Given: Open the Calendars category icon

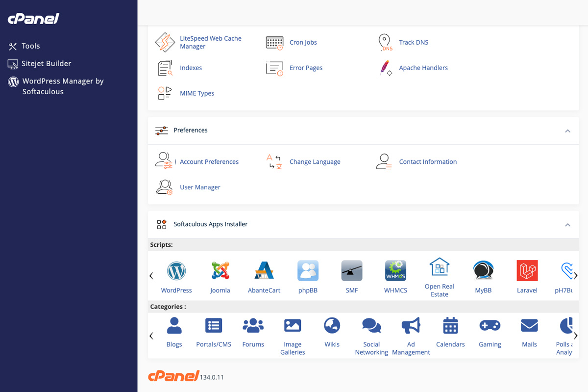Looking at the screenshot, I should click(450, 325).
